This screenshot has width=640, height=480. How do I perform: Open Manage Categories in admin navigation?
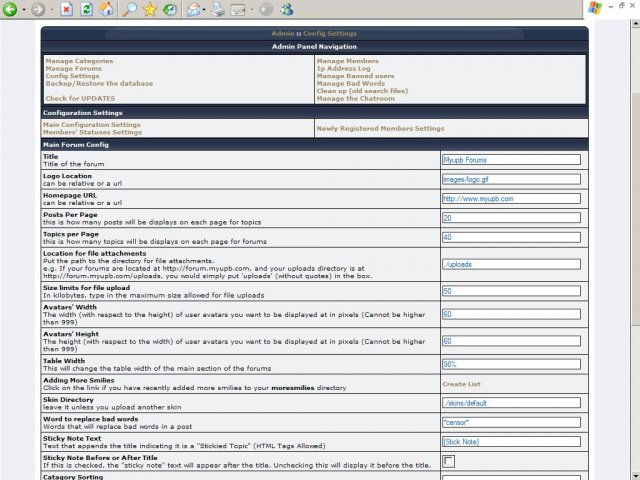[78, 61]
